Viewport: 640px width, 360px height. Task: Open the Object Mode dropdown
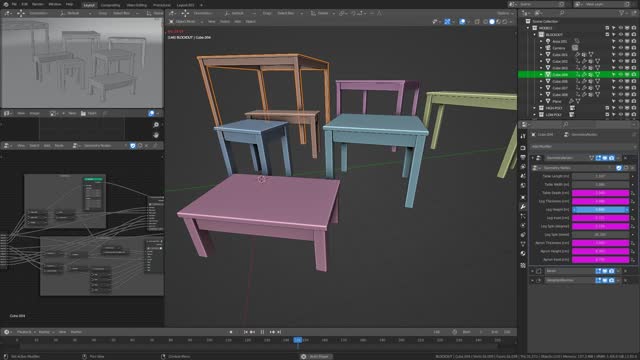pyautogui.click(x=186, y=22)
